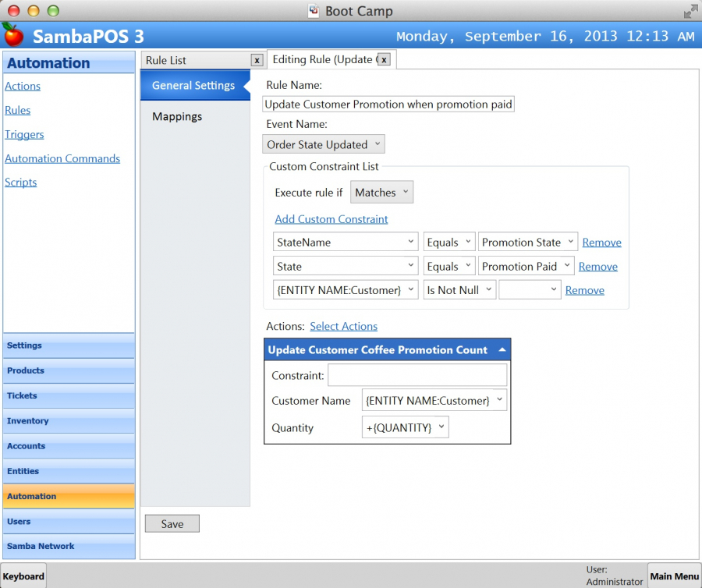Image resolution: width=702 pixels, height=588 pixels.
Task: Open the Quantity dropdown
Action: pos(405,427)
